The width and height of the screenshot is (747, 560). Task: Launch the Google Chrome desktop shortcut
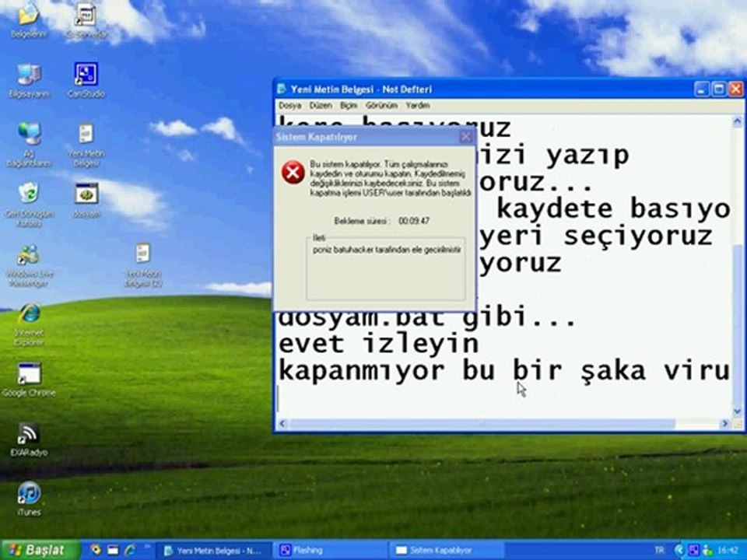[x=29, y=379]
